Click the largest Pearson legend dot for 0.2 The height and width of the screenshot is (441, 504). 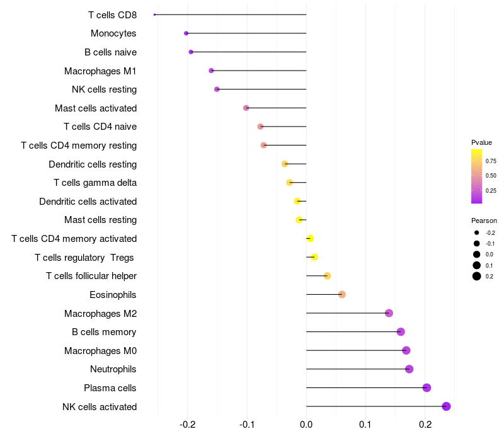coord(477,276)
